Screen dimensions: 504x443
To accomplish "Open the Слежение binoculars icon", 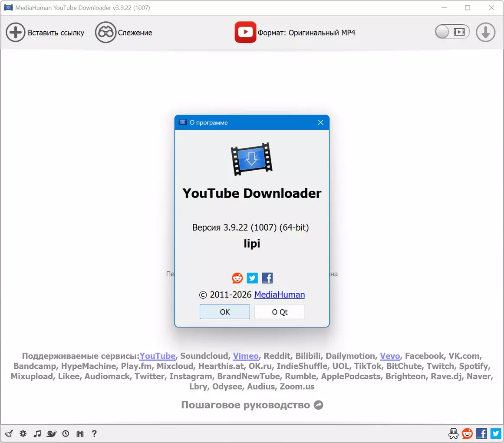I will 105,33.
